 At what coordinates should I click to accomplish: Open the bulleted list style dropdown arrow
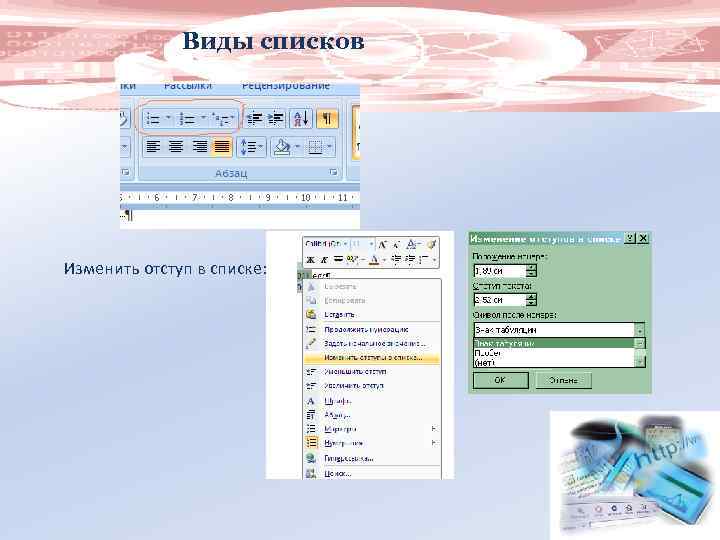[168, 118]
